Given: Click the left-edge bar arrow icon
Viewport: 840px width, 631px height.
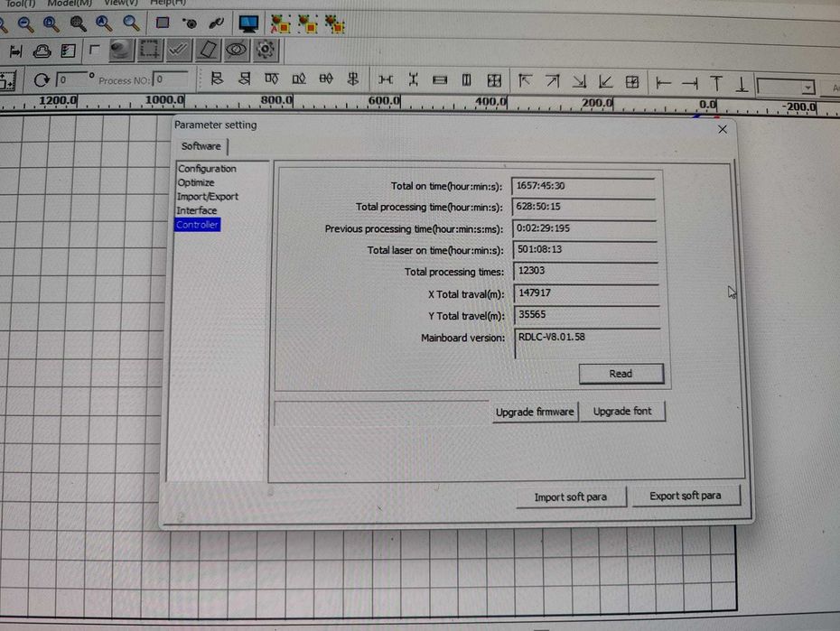Looking at the screenshot, I should (x=663, y=83).
